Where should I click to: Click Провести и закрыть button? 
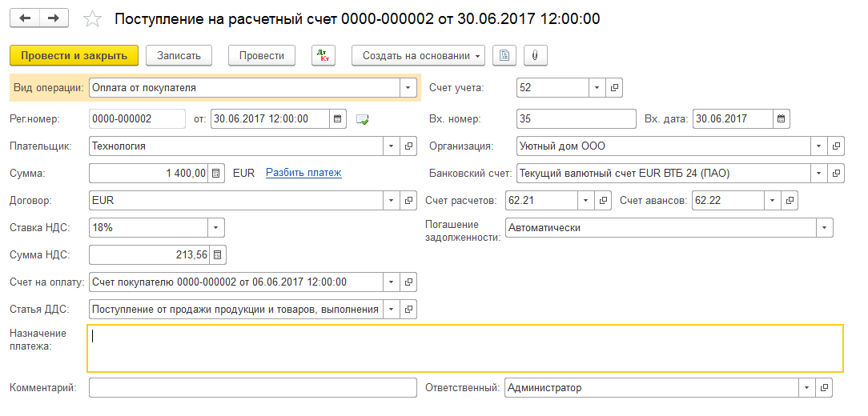pos(74,55)
